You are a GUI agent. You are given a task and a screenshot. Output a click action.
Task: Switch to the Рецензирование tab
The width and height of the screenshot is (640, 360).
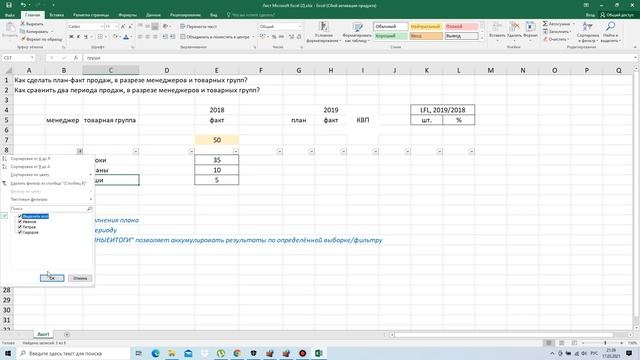[x=185, y=15]
